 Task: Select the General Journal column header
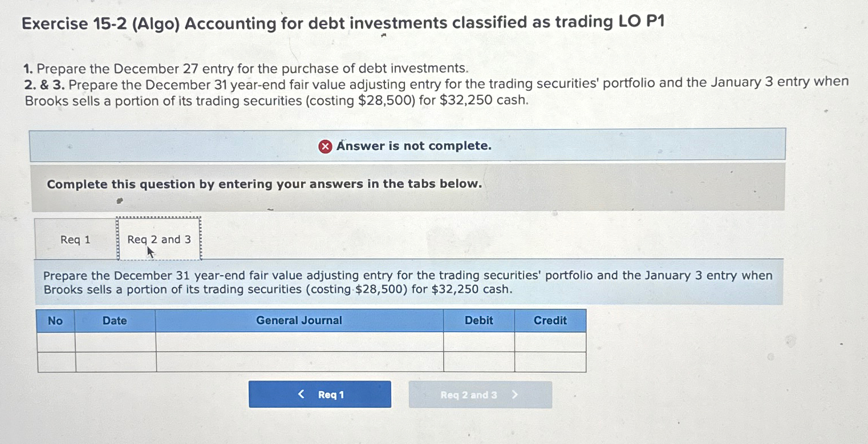point(299,321)
